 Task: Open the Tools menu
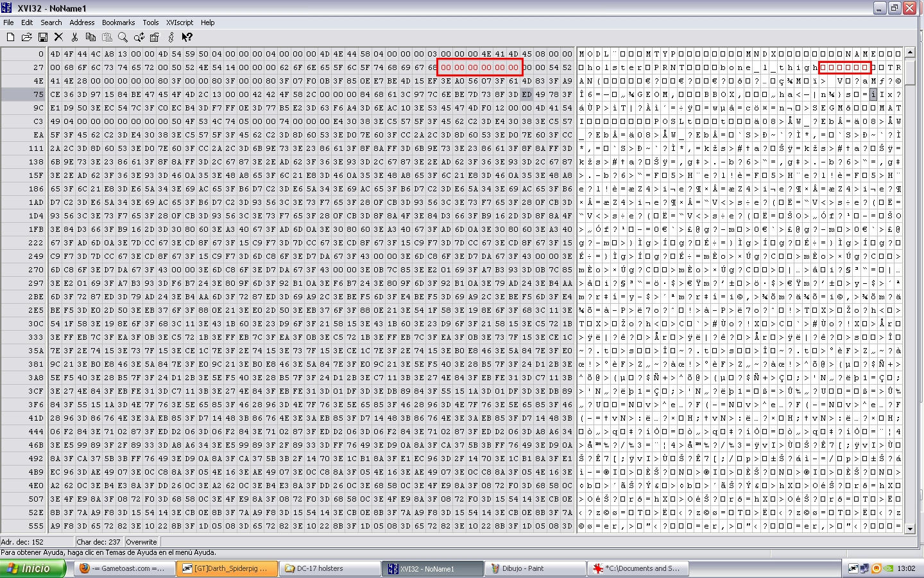[151, 22]
